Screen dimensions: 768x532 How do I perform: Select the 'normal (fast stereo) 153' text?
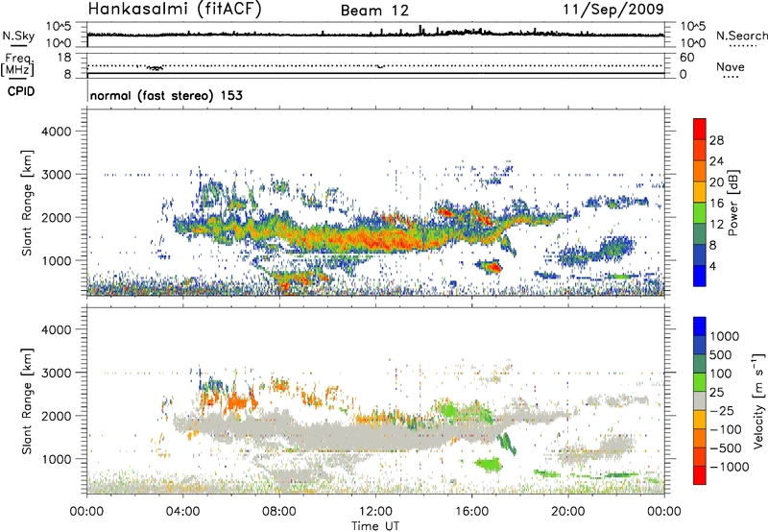pos(166,96)
